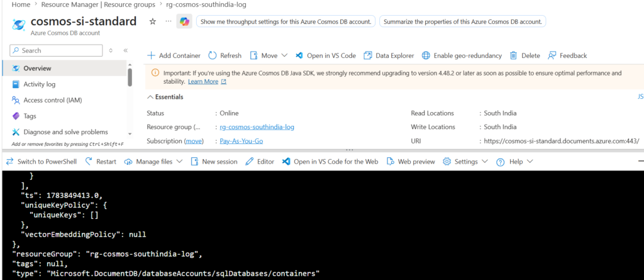Expand the Move dropdown chevron
Image resolution: width=644 pixels, height=280 pixels.
pos(284,55)
